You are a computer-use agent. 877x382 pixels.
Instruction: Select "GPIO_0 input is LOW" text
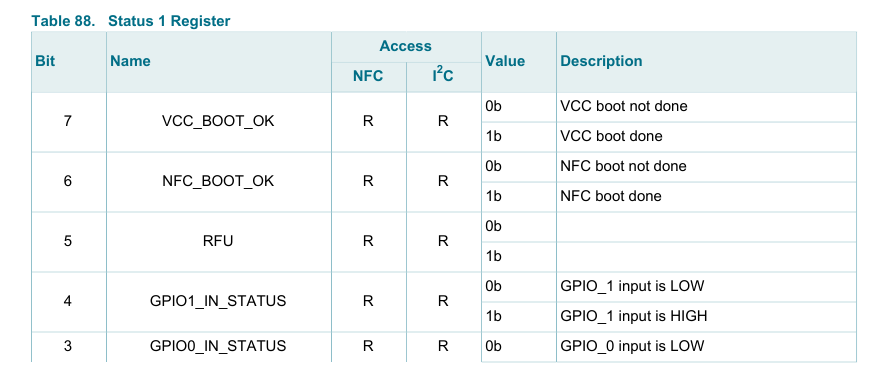coord(632,346)
